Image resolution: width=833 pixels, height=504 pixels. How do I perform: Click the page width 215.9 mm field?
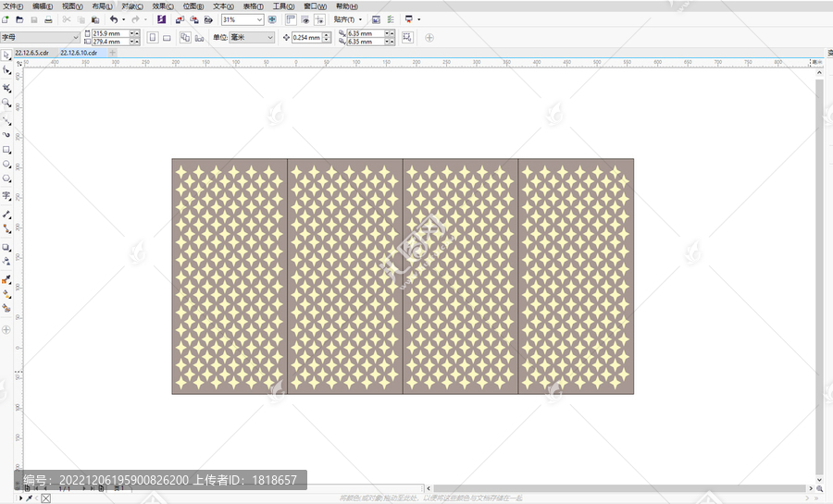click(x=110, y=33)
